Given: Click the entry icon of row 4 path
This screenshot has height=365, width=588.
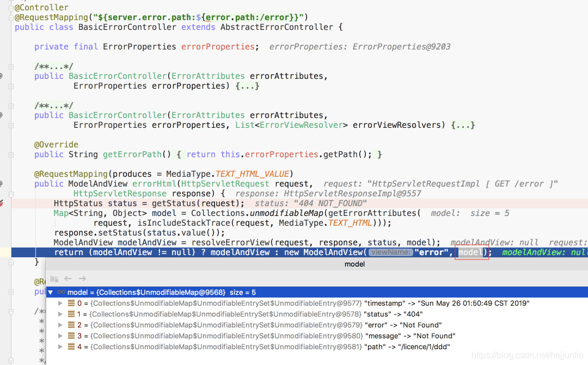Looking at the screenshot, I should pyautogui.click(x=71, y=347).
